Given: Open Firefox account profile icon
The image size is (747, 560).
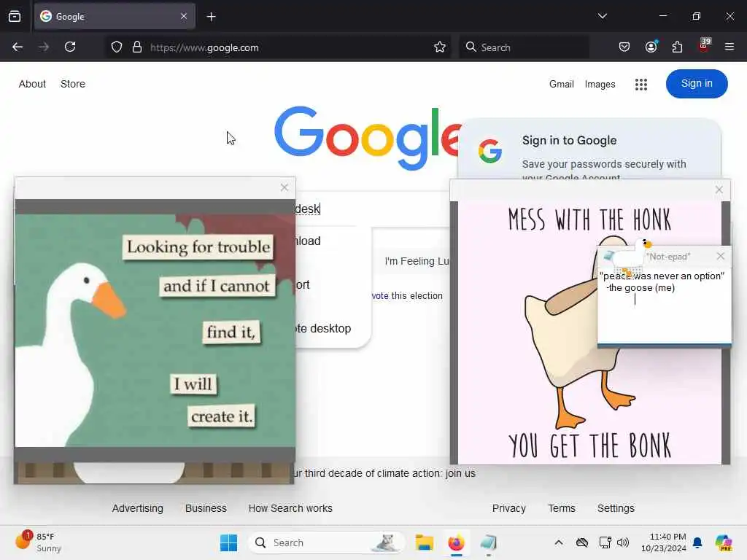Looking at the screenshot, I should pos(651,47).
